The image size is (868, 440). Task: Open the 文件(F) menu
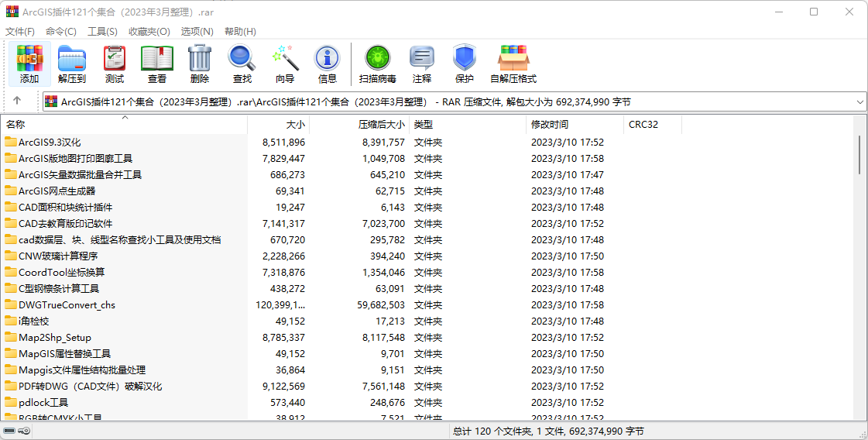tap(20, 31)
